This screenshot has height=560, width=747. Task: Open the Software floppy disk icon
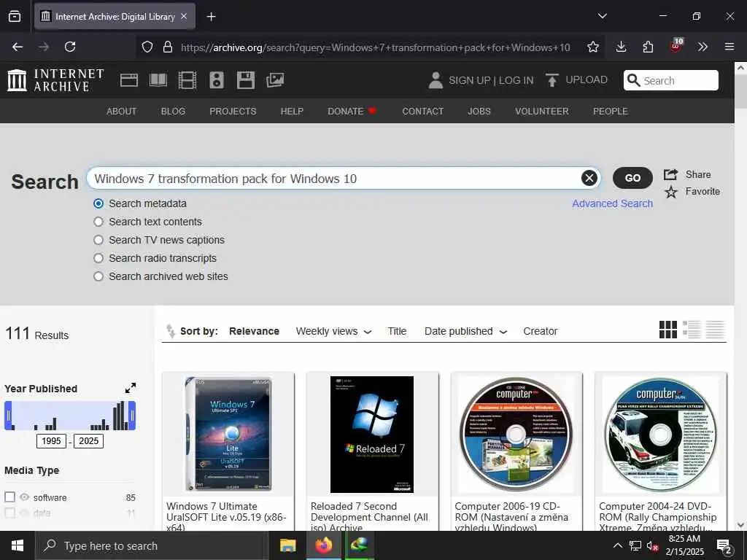pyautogui.click(x=246, y=80)
